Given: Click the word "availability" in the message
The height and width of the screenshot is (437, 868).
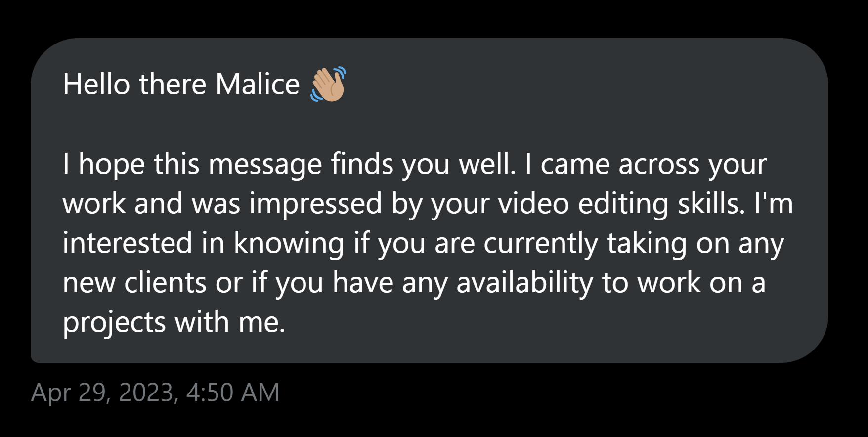Looking at the screenshot, I should (524, 283).
